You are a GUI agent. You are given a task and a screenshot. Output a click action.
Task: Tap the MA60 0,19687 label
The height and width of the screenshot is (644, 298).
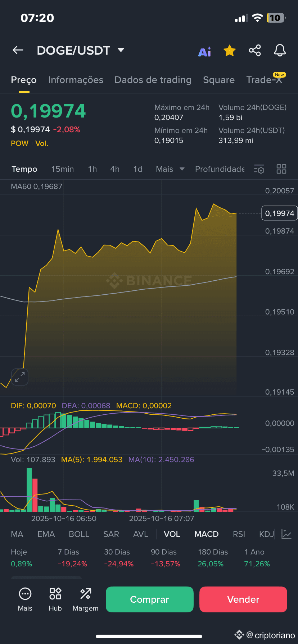pyautogui.click(x=37, y=187)
